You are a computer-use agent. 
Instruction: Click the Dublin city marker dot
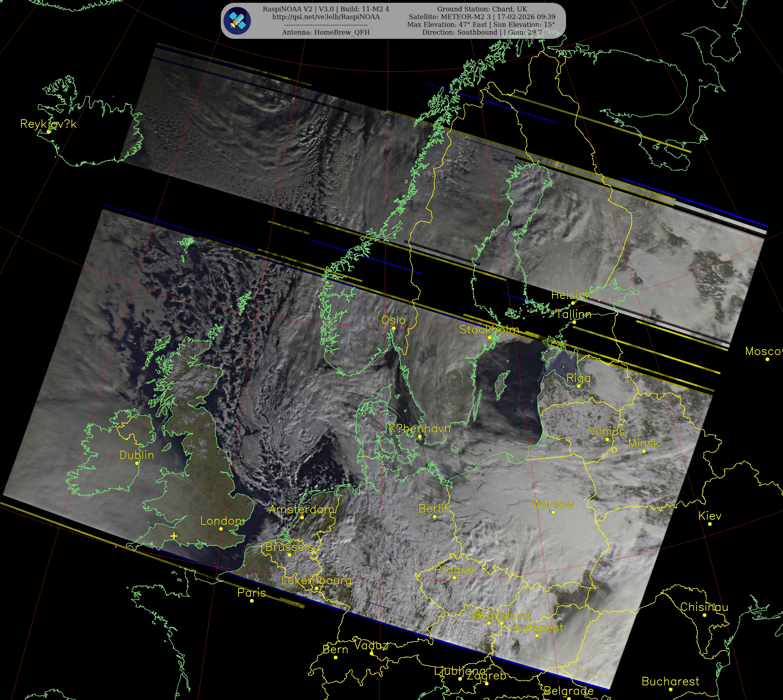click(137, 463)
